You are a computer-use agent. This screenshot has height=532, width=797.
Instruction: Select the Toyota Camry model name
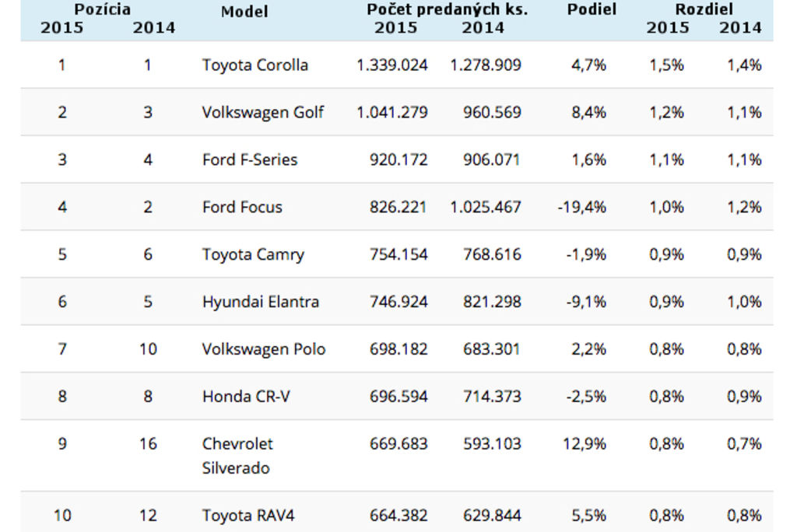click(253, 255)
